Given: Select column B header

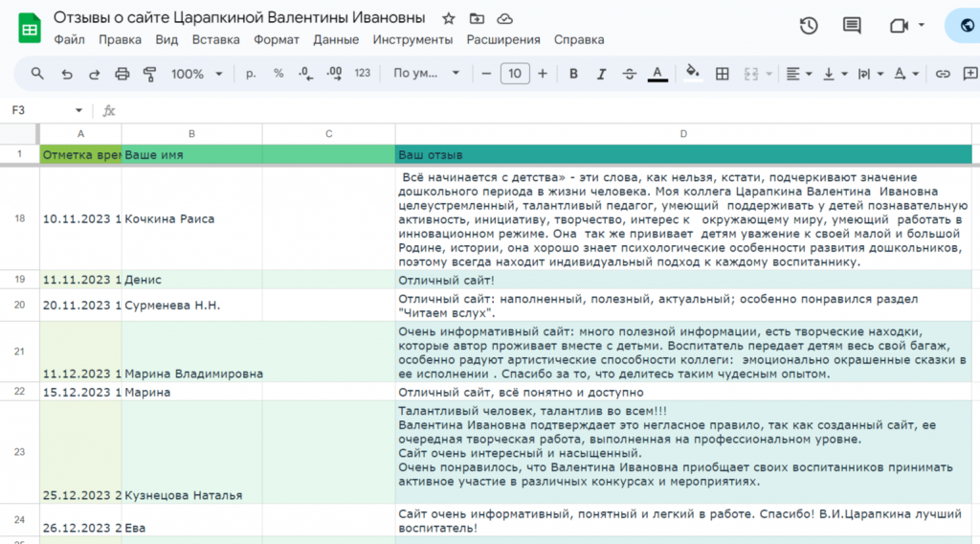Looking at the screenshot, I should tap(191, 134).
